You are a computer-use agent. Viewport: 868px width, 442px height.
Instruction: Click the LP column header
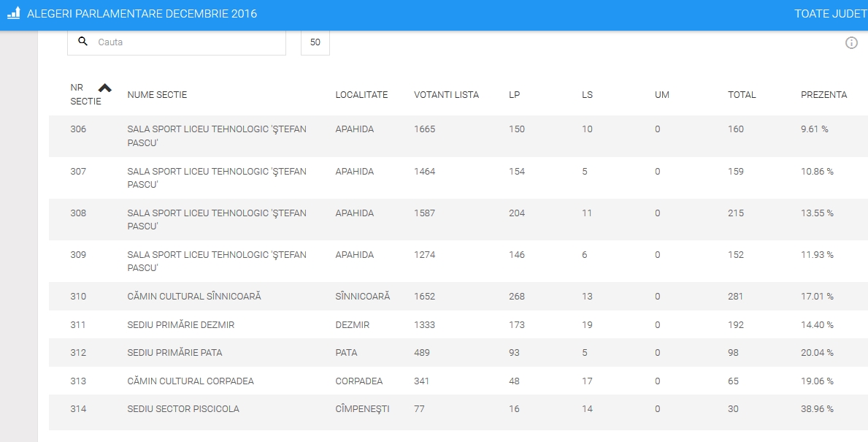515,95
